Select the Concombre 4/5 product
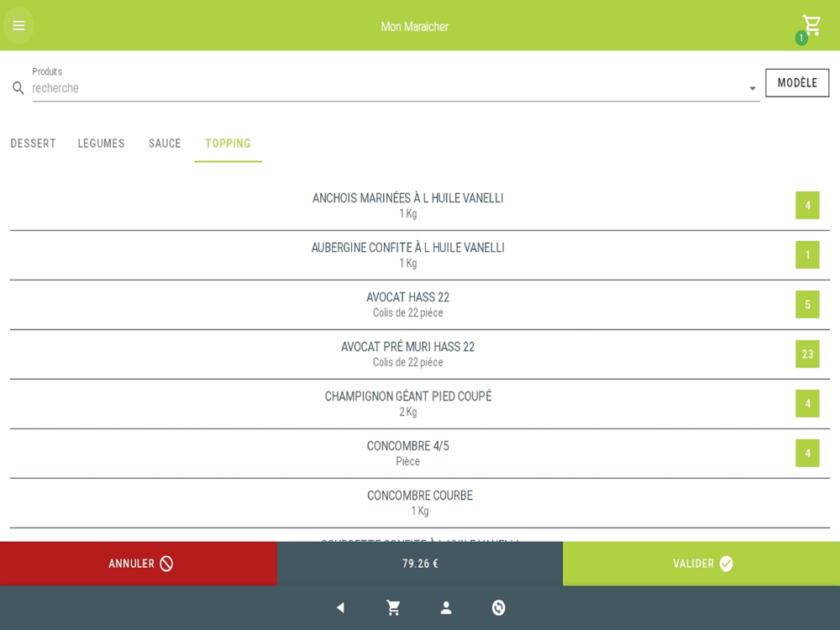This screenshot has height=630, width=840. click(420, 454)
